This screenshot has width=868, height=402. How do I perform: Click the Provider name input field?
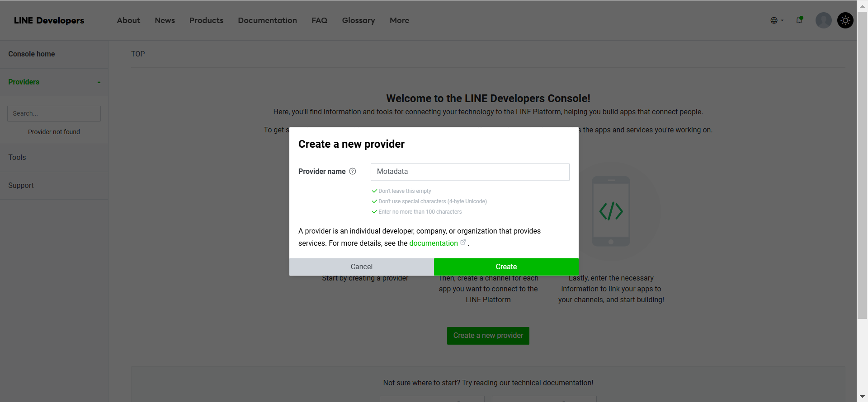(x=470, y=172)
